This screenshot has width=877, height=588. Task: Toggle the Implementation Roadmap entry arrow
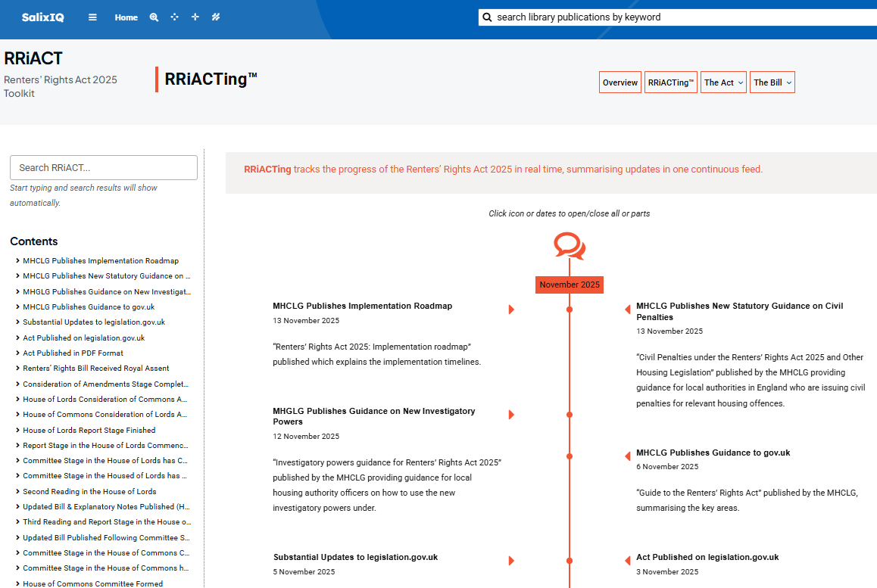pos(511,310)
